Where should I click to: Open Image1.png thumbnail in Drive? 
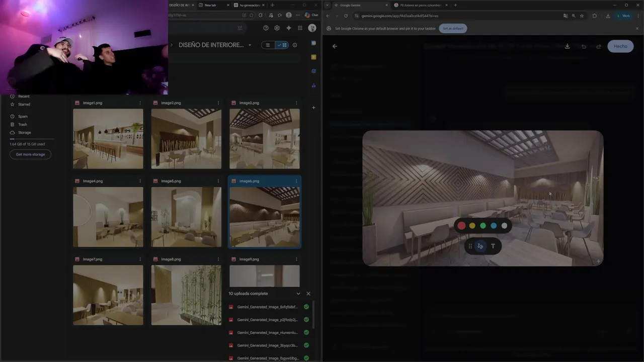[x=108, y=139]
